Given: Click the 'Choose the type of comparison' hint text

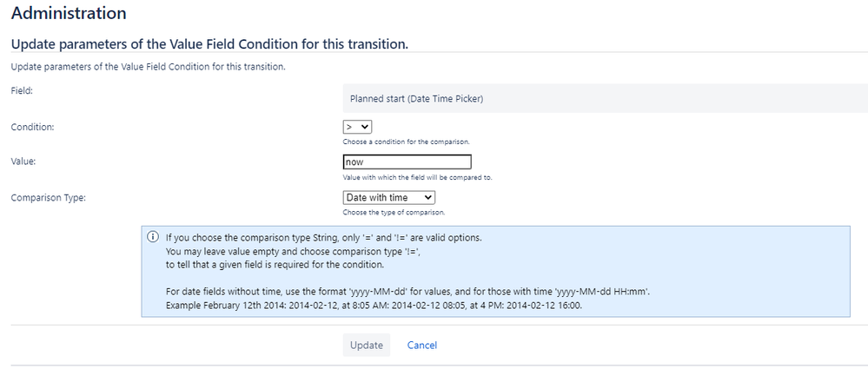Looking at the screenshot, I should pos(394,213).
